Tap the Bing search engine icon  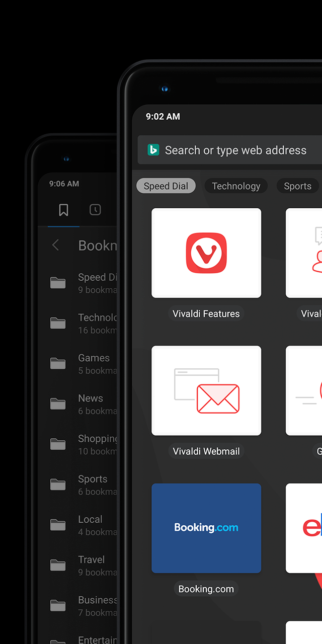tap(153, 150)
